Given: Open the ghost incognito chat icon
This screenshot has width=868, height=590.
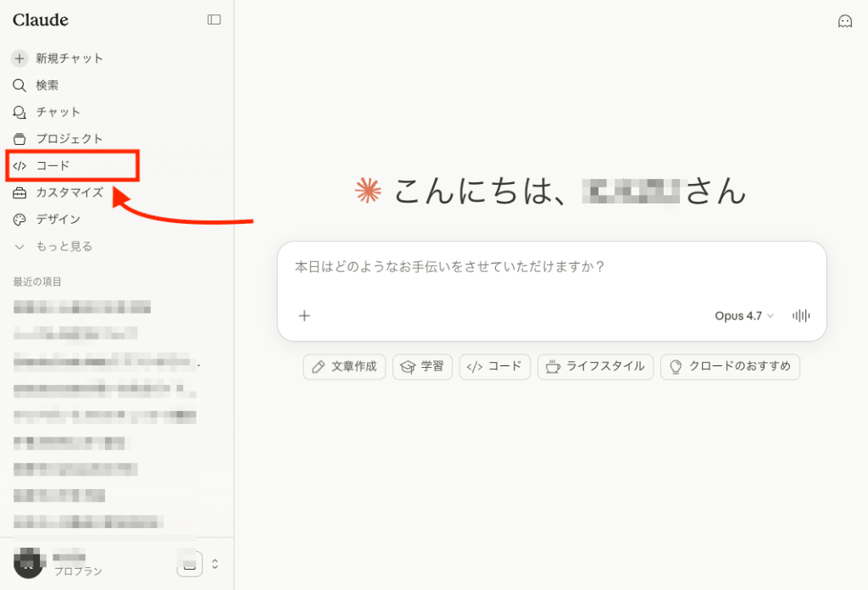Looking at the screenshot, I should tap(845, 21).
